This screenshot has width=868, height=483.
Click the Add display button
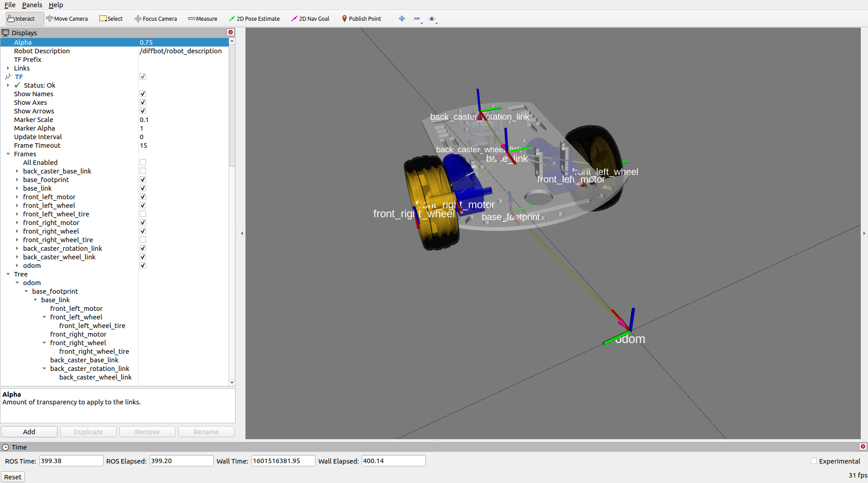point(29,432)
